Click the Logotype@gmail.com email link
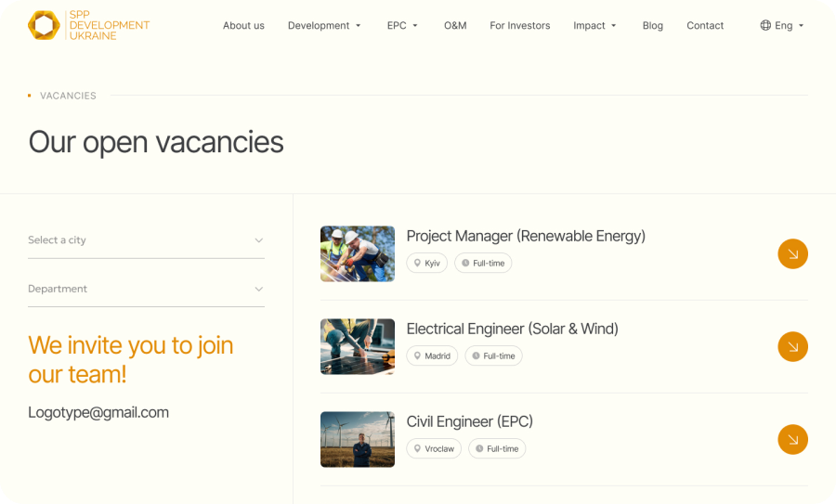The width and height of the screenshot is (836, 504). tap(98, 412)
